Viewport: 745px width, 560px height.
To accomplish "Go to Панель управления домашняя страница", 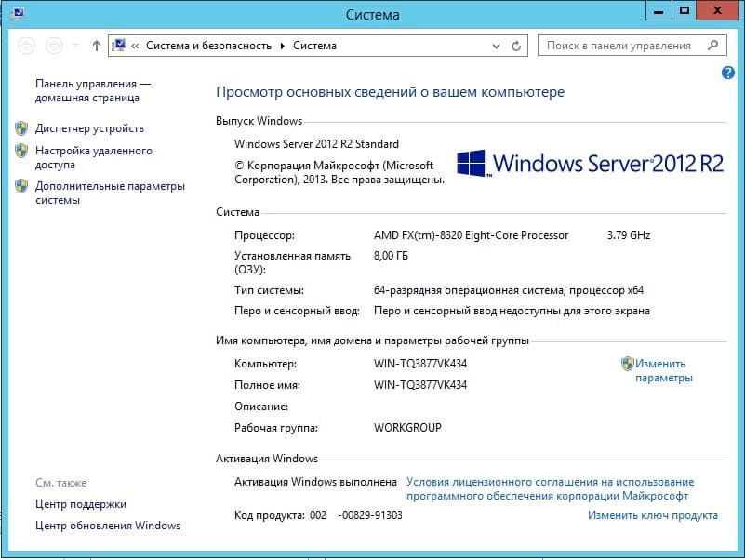I will click(x=93, y=90).
